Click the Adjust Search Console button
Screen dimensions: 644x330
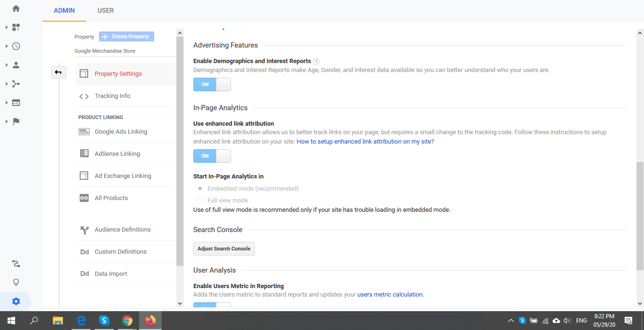coord(223,249)
